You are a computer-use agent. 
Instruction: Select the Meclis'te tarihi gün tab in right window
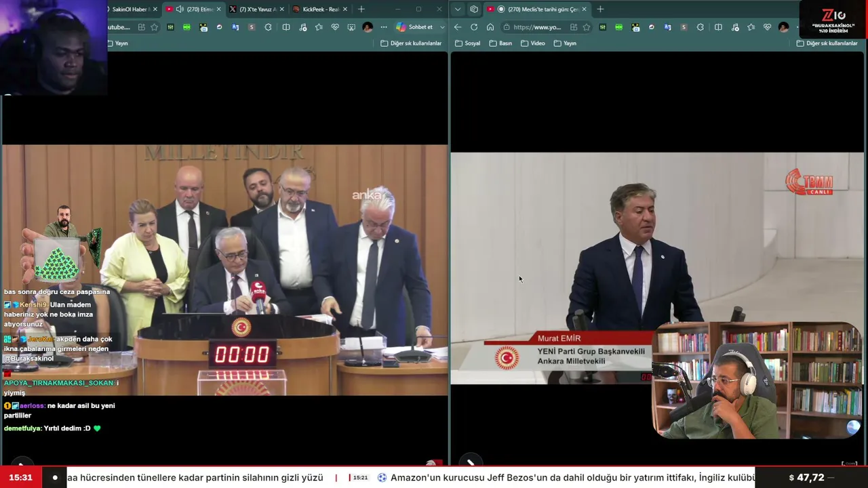537,9
